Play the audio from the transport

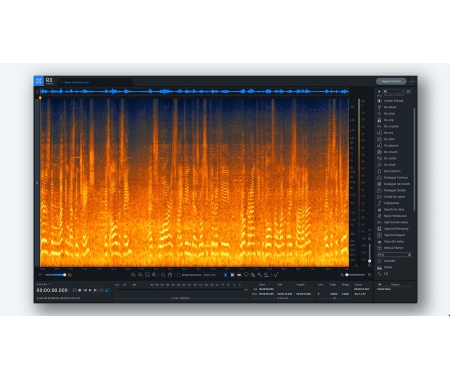[x=90, y=290]
